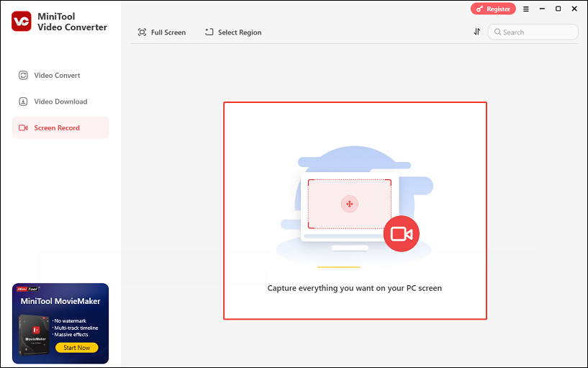The width and height of the screenshot is (588, 368).
Task: Choose Full Screen capture mode
Action: pyautogui.click(x=162, y=32)
